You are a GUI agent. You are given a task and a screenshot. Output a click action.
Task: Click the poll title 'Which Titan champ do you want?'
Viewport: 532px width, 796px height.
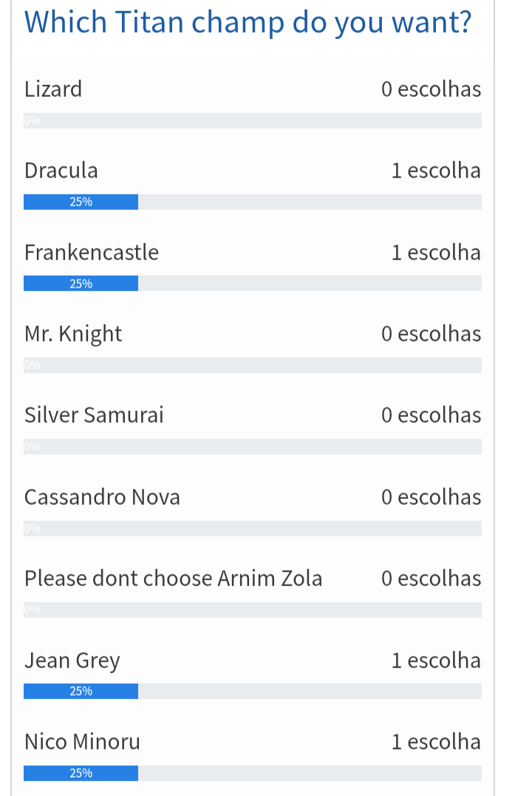coord(248,23)
